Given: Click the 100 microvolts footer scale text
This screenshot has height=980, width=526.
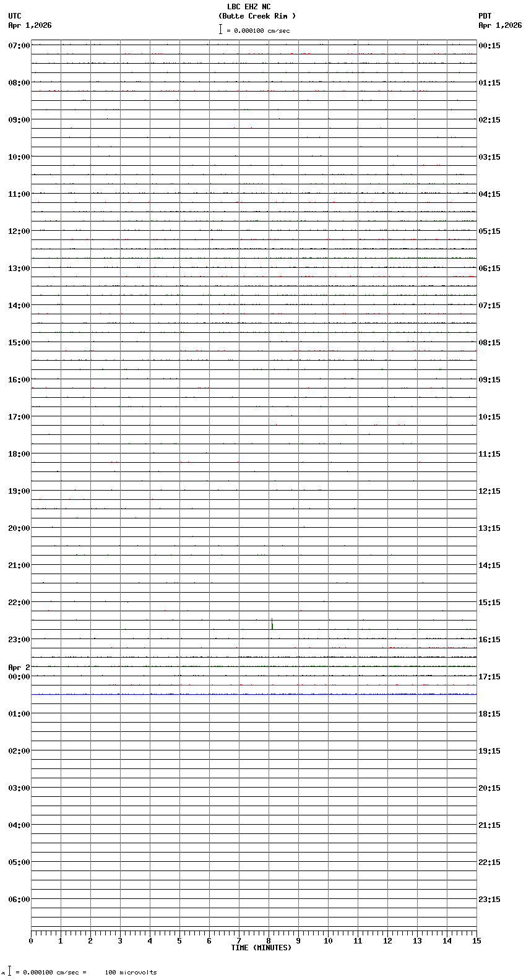Looking at the screenshot, I should 131,973.
